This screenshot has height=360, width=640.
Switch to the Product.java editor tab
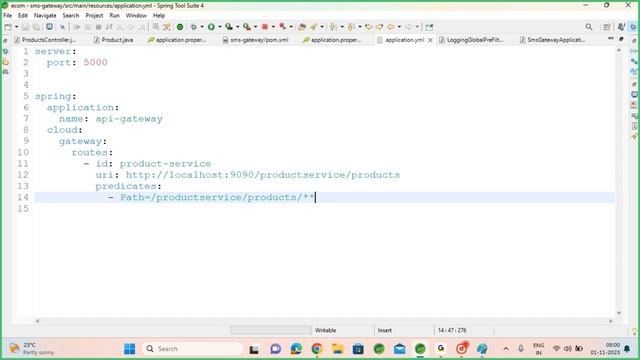(x=114, y=40)
